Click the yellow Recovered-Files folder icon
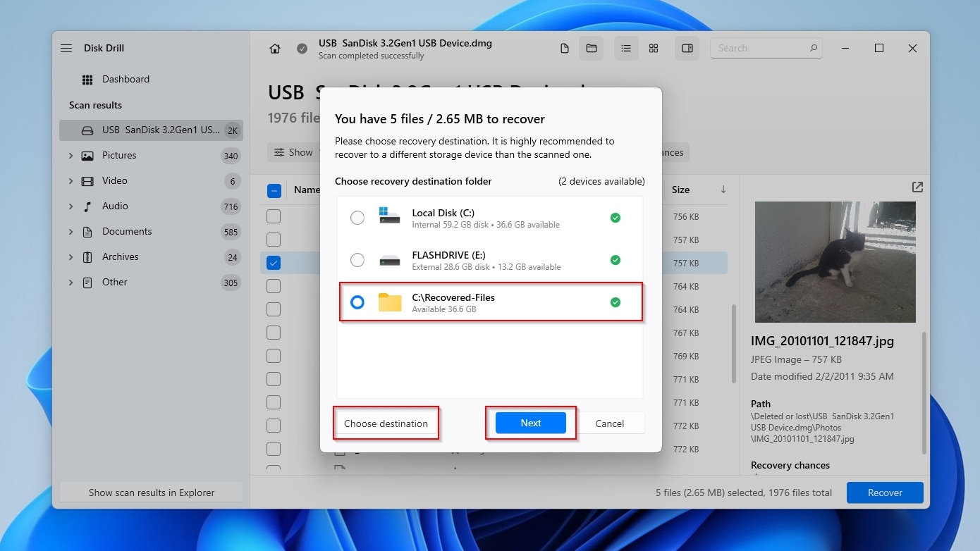The height and width of the screenshot is (551, 980). coord(389,302)
